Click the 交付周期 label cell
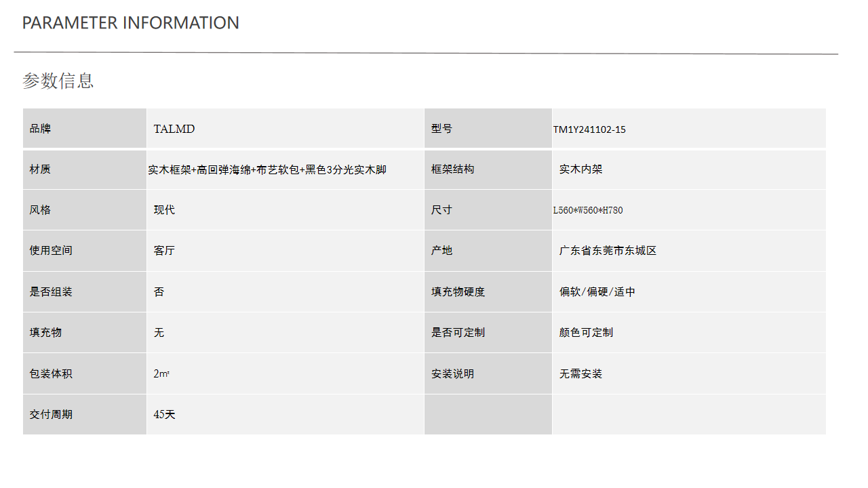The image size is (868, 488). 51,414
